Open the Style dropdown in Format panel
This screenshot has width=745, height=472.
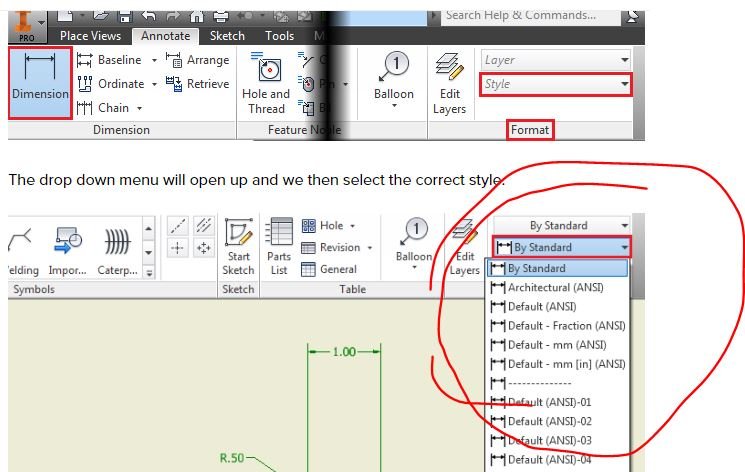point(555,85)
